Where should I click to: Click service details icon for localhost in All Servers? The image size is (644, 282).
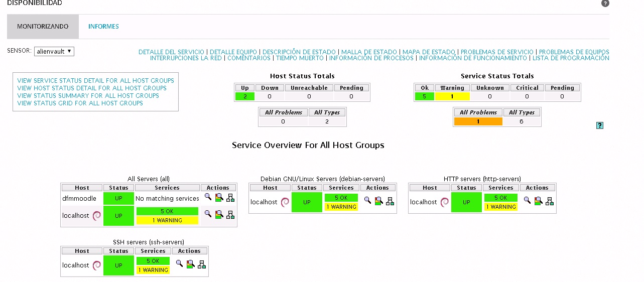click(x=219, y=215)
